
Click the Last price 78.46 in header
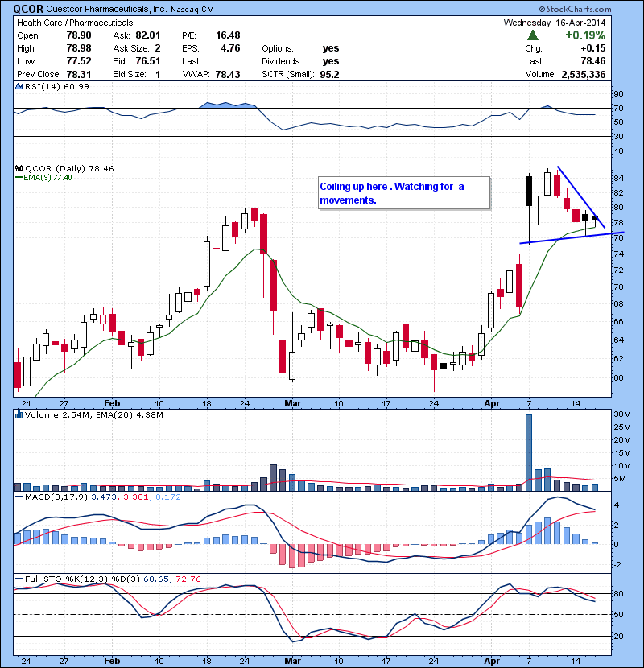tap(593, 61)
